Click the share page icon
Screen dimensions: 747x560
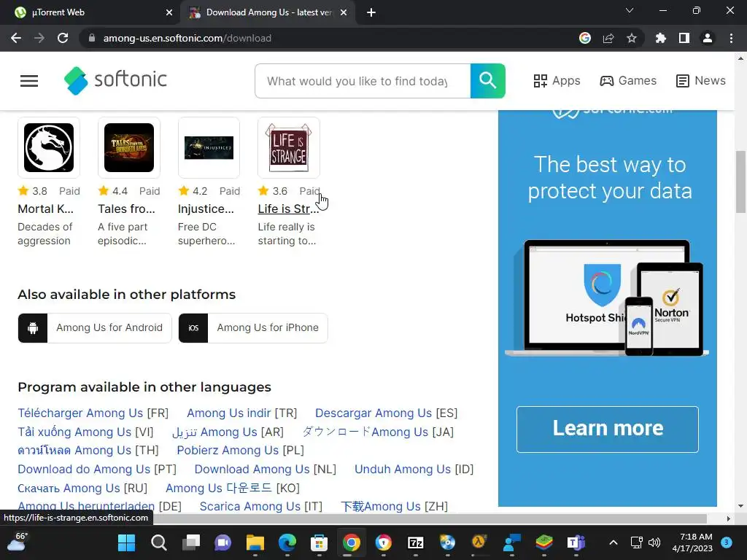[608, 38]
